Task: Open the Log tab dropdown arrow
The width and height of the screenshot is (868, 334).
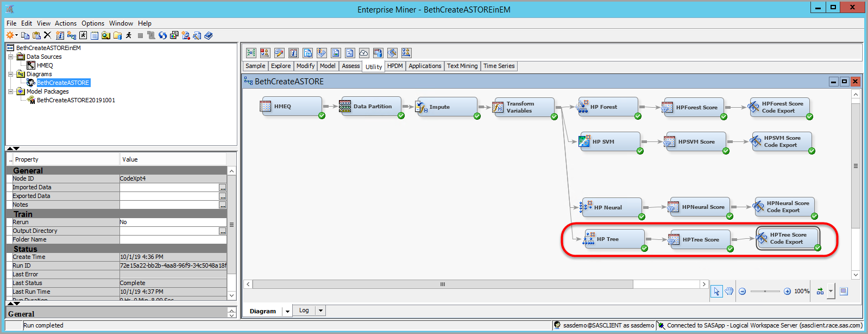Action: [320, 311]
